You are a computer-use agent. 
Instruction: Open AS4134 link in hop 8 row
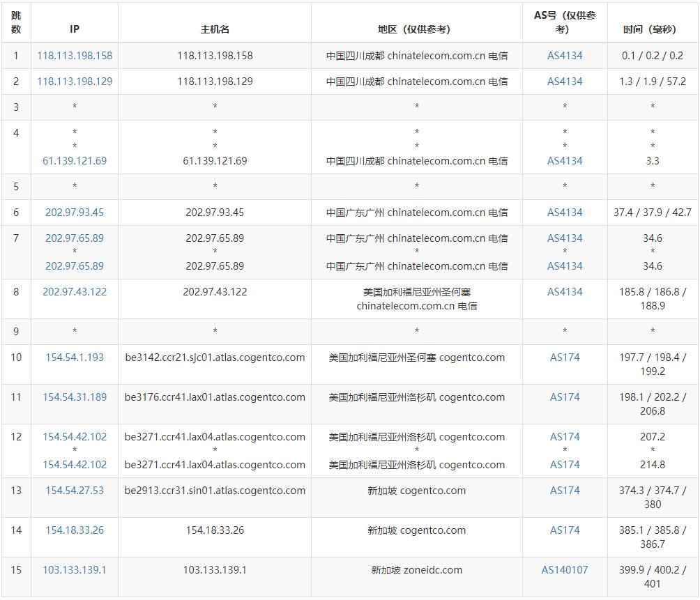click(565, 292)
